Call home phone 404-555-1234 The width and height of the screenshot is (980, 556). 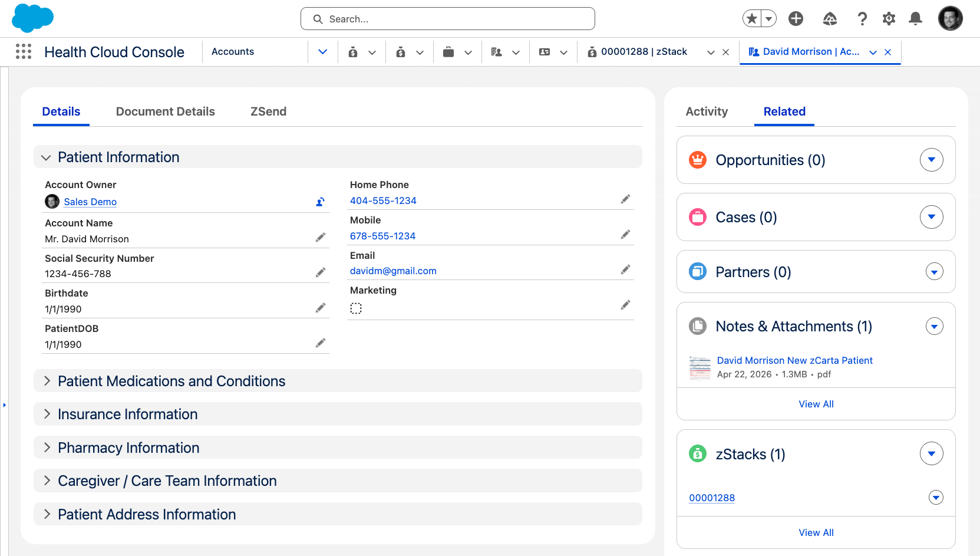(383, 200)
